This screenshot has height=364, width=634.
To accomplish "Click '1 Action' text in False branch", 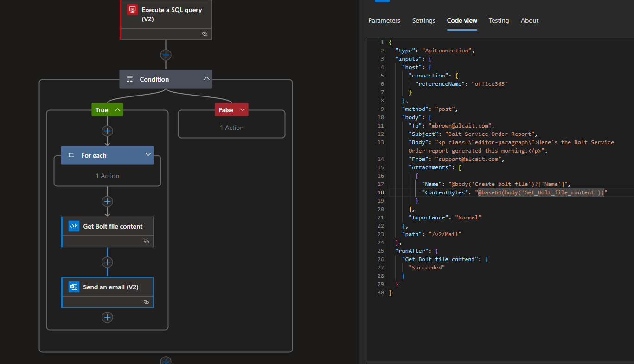I will (231, 128).
